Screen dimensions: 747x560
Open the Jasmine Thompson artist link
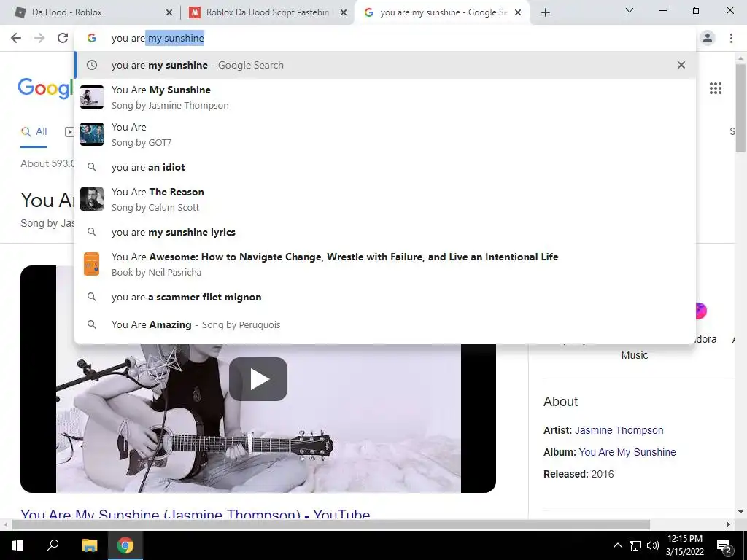coord(619,430)
